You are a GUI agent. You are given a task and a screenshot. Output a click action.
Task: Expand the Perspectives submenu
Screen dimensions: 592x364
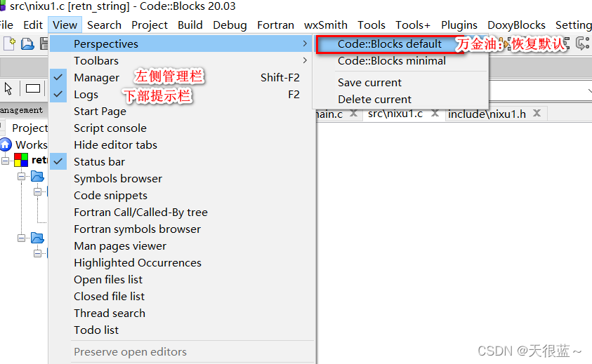(183, 43)
